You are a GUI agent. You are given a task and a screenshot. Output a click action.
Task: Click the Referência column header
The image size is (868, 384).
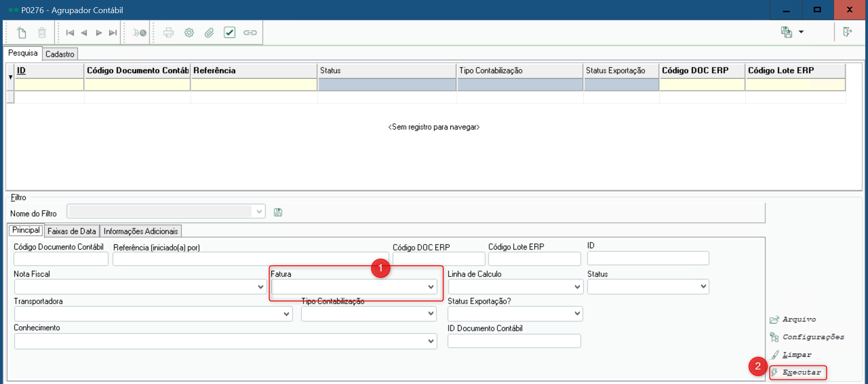[x=254, y=71]
